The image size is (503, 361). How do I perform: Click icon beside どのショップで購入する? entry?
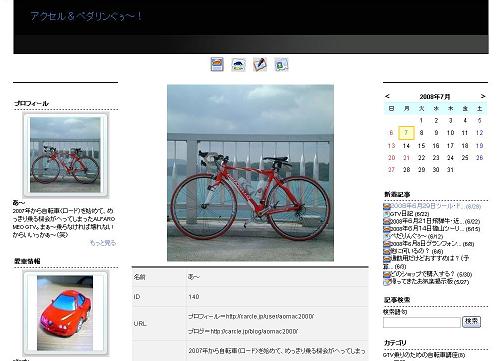[387, 274]
